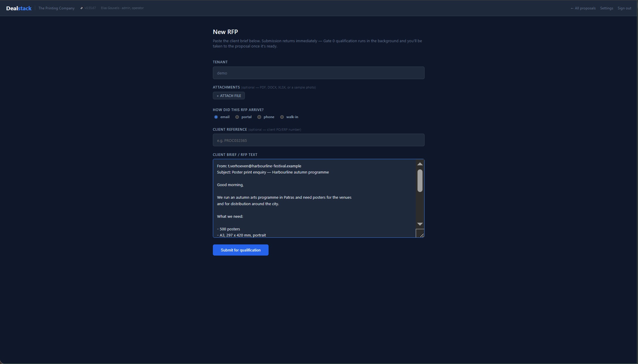Click the sender email address line

(259, 166)
